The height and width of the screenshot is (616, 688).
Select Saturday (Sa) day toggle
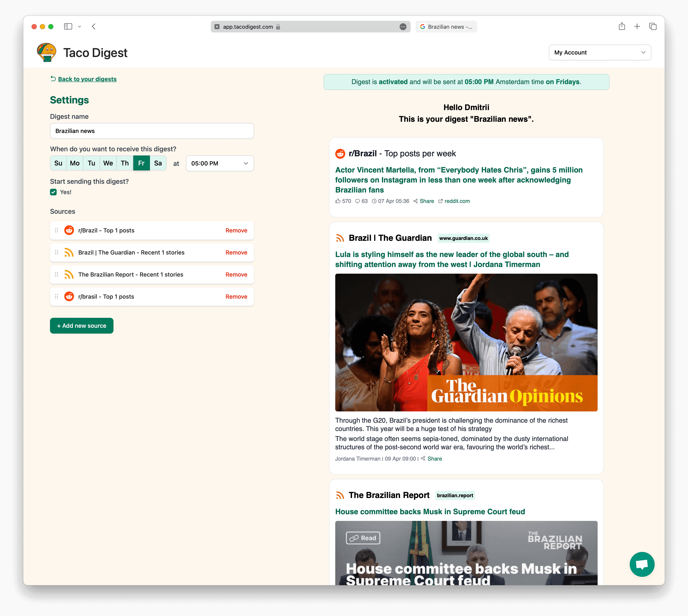pos(158,163)
